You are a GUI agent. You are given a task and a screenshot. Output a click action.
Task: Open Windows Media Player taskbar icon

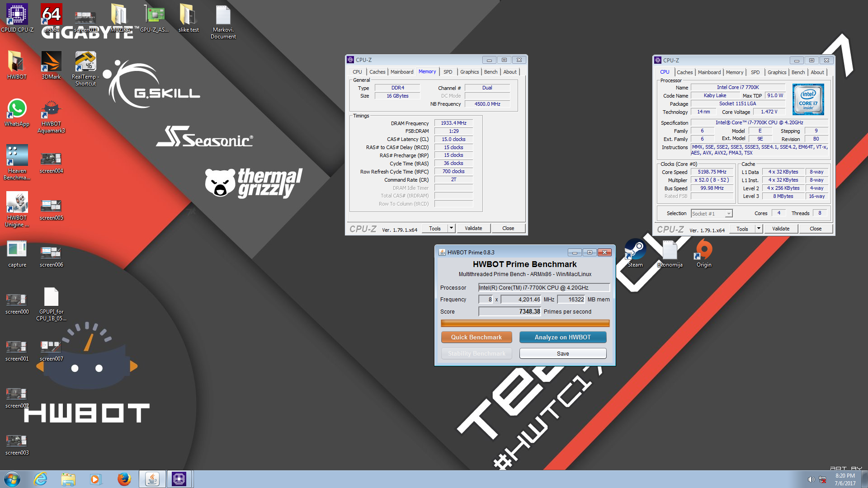pyautogui.click(x=95, y=479)
